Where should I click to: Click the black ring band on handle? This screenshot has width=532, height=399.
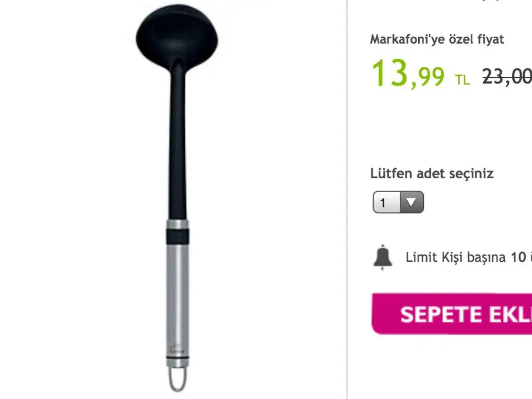[x=178, y=236]
